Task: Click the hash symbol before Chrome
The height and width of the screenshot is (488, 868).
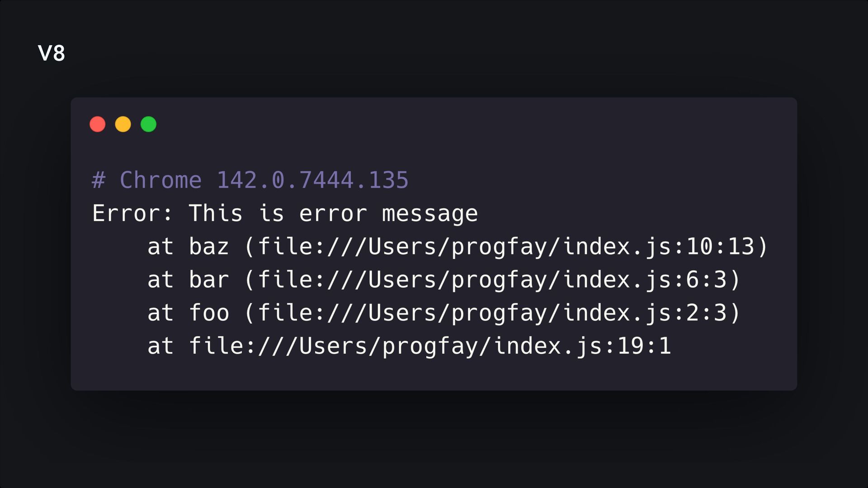Action: coord(99,180)
